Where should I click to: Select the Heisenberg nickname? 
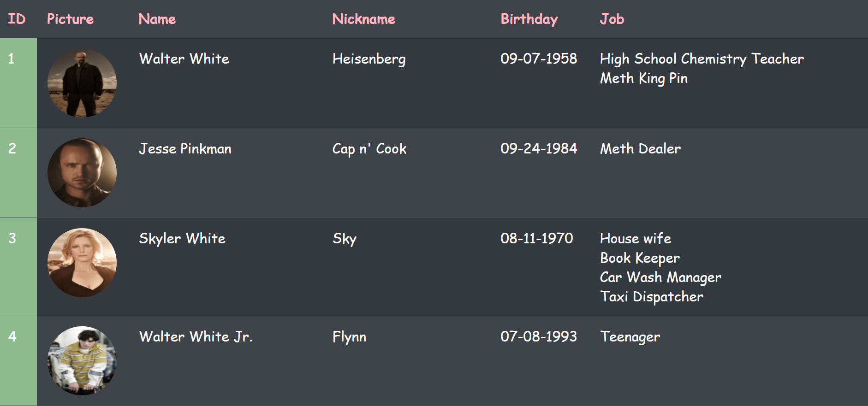369,59
